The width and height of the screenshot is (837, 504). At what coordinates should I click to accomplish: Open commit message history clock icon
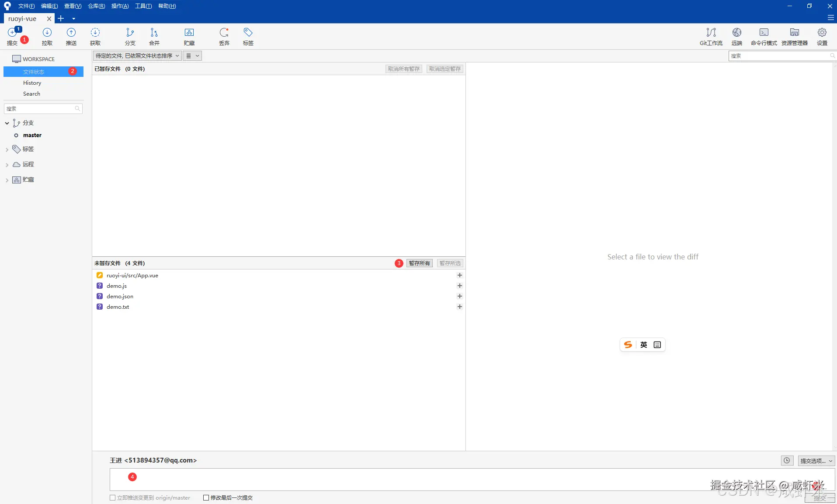787,460
